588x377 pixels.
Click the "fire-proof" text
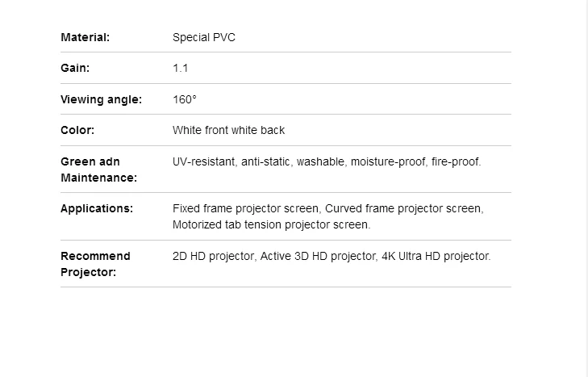tap(456, 161)
